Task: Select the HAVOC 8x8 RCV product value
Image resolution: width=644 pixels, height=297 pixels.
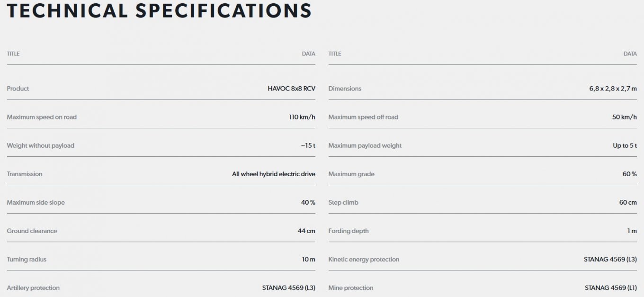Action: point(291,89)
